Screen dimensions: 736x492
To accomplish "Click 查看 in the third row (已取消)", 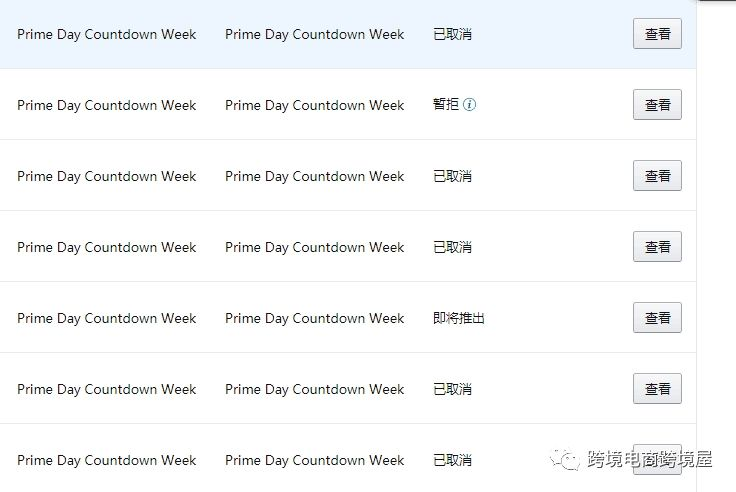I will click(657, 176).
